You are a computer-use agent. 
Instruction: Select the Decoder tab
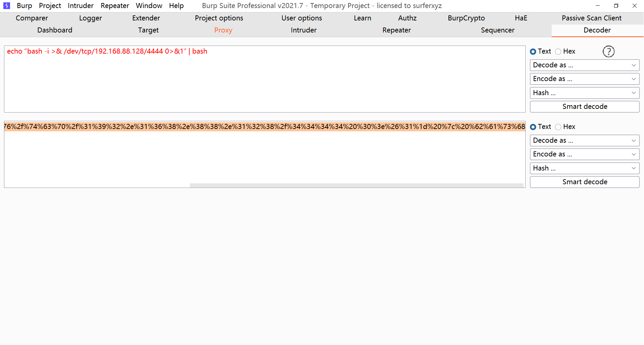click(597, 30)
